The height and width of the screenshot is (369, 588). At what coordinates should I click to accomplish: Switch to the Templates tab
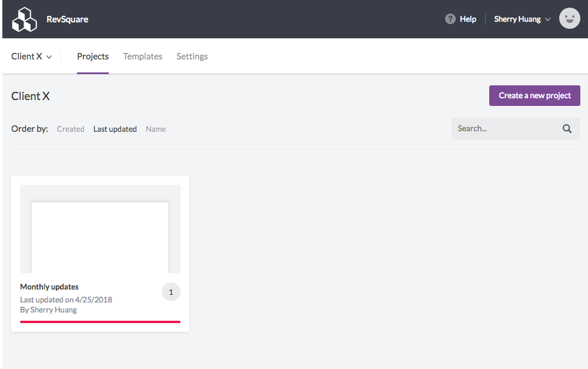[142, 56]
